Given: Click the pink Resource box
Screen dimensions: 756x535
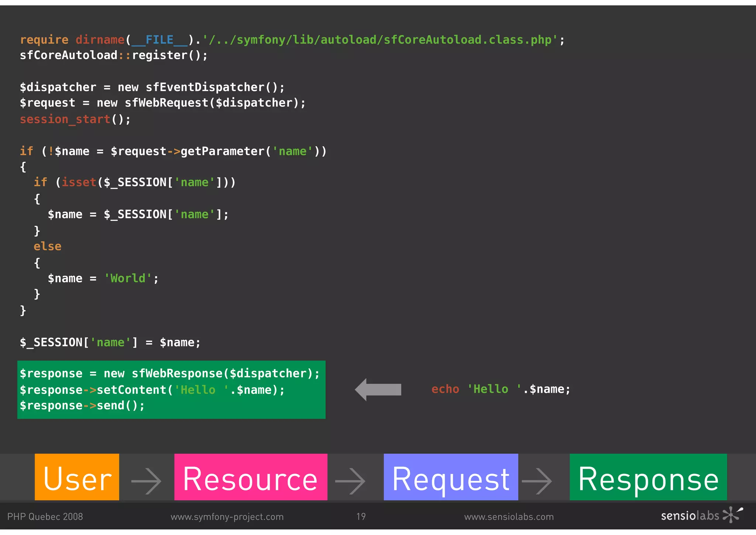Looking at the screenshot, I should 251,477.
